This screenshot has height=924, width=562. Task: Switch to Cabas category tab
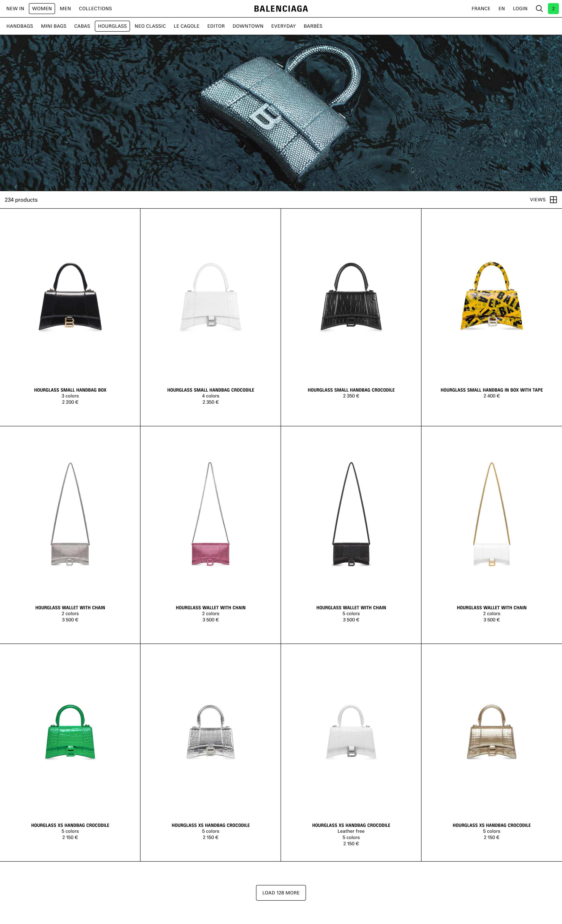click(82, 26)
